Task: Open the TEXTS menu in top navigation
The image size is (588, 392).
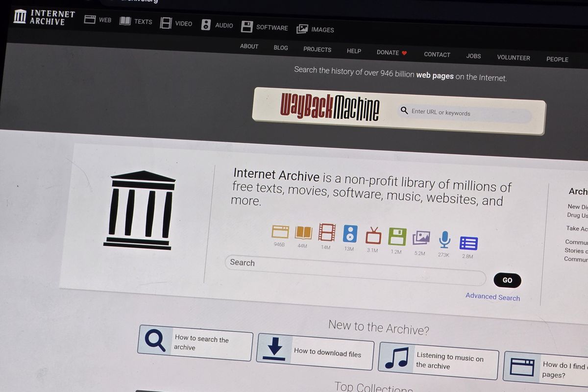Action: click(x=136, y=21)
